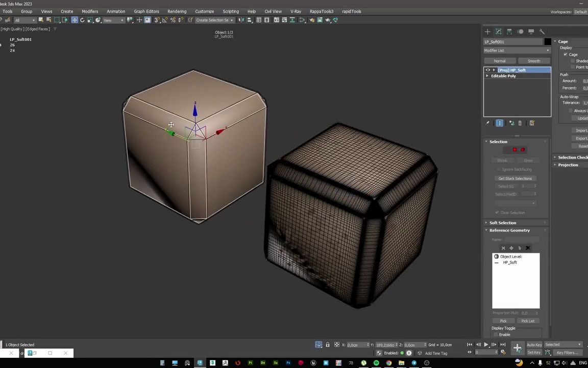Expand the Soft Selection rollout
Viewport: 588px width, 368px height.
coord(503,222)
